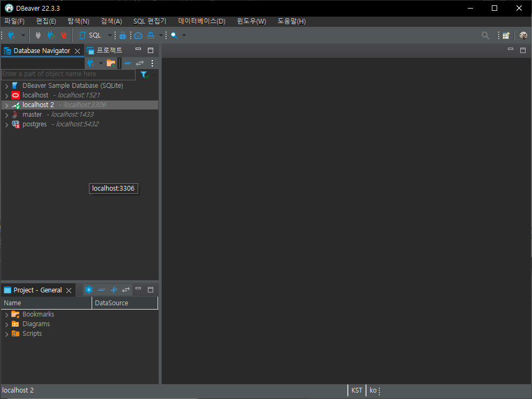Click the Open Perspective icon at top right
The image size is (532, 399).
(x=506, y=35)
